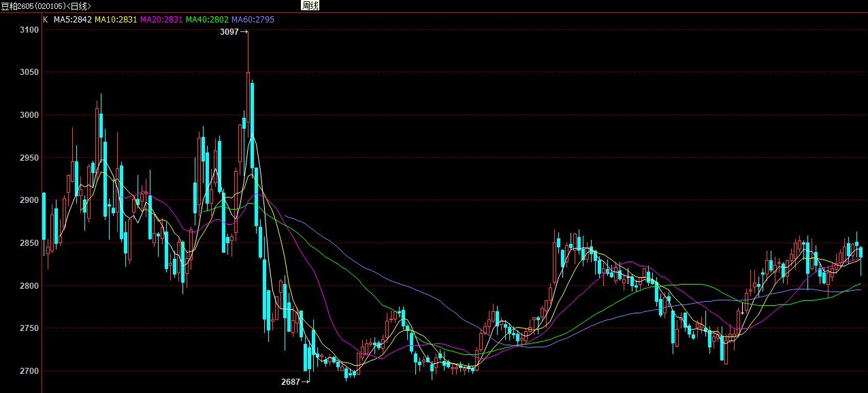Click the blue MA60:2795 legend label

pos(253,20)
